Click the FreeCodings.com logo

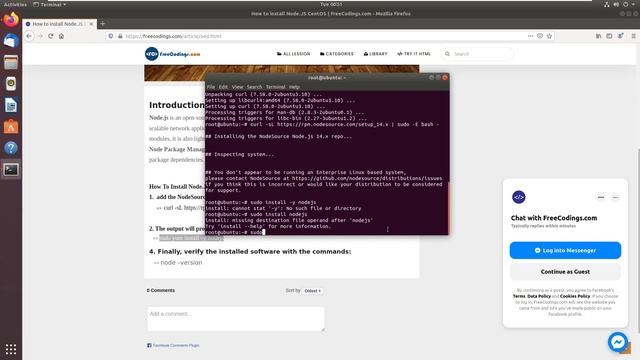[x=173, y=54]
